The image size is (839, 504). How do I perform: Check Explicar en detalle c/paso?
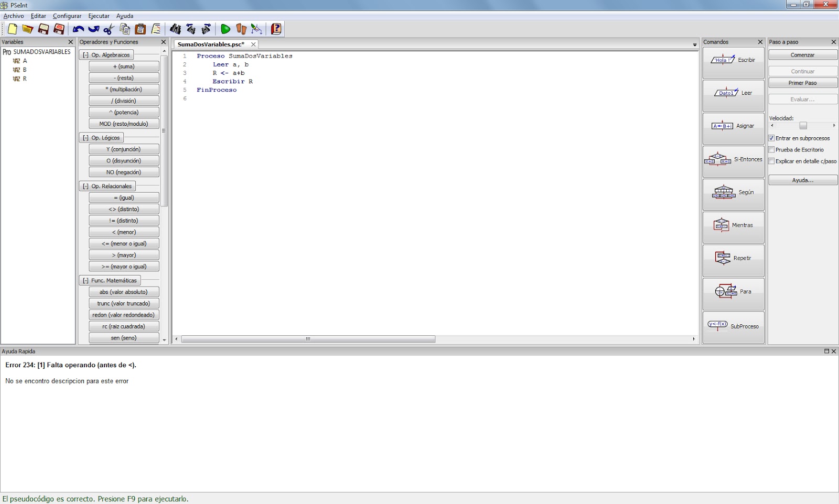771,161
